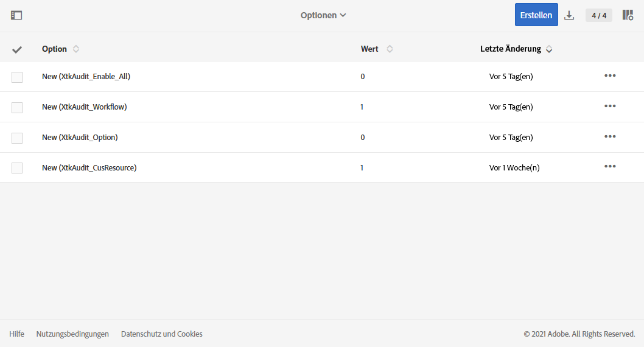Sort by the Letzte Änderung column
The image size is (644, 347).
[549, 49]
